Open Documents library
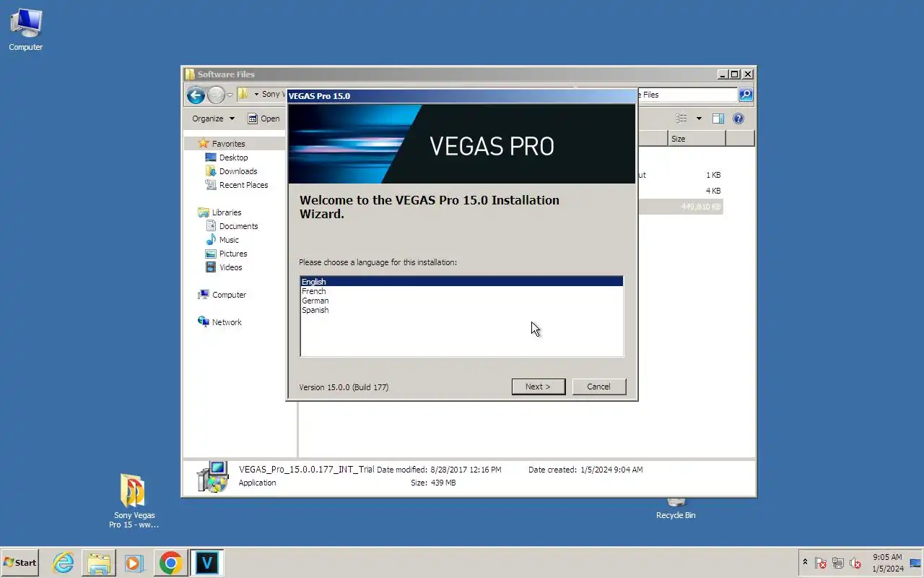This screenshot has width=924, height=578. 238,226
